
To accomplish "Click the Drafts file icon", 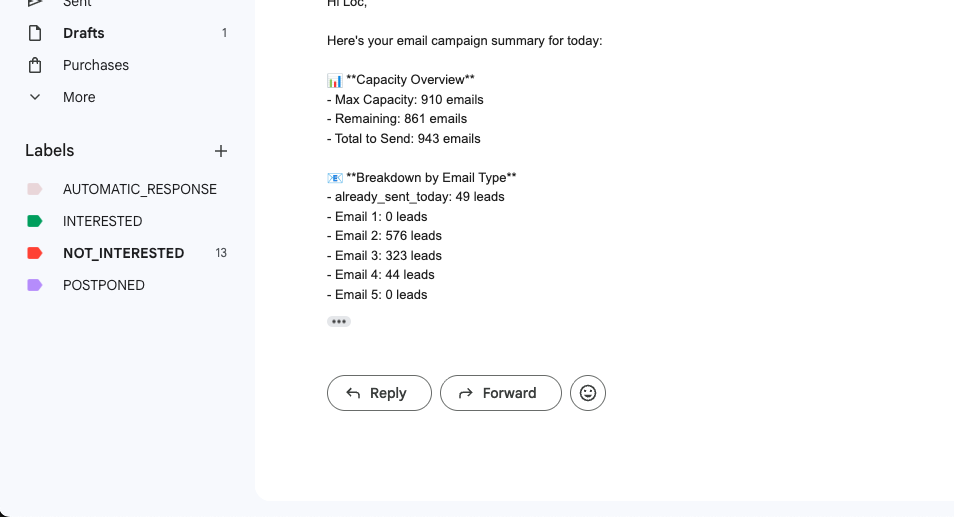I will 35,33.
